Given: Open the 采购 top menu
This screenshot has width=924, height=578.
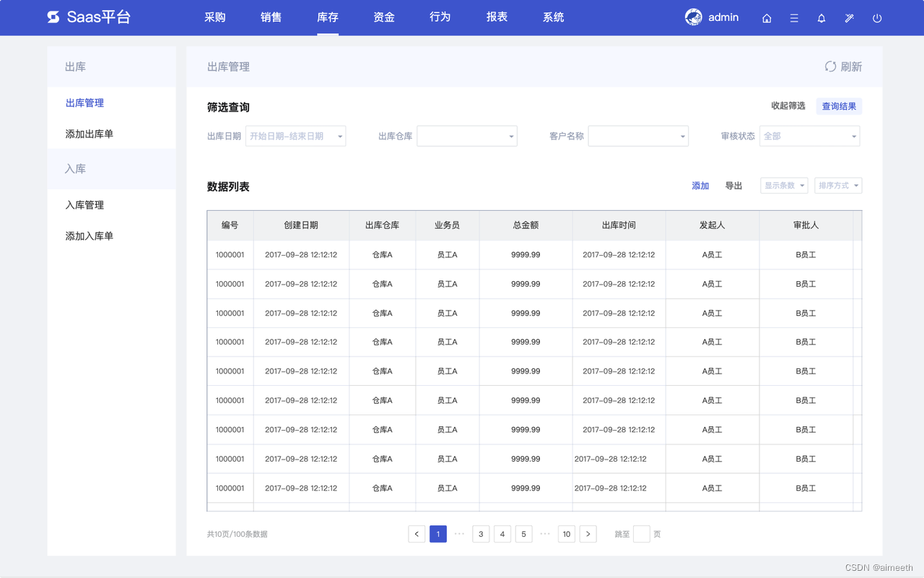Looking at the screenshot, I should (x=215, y=17).
